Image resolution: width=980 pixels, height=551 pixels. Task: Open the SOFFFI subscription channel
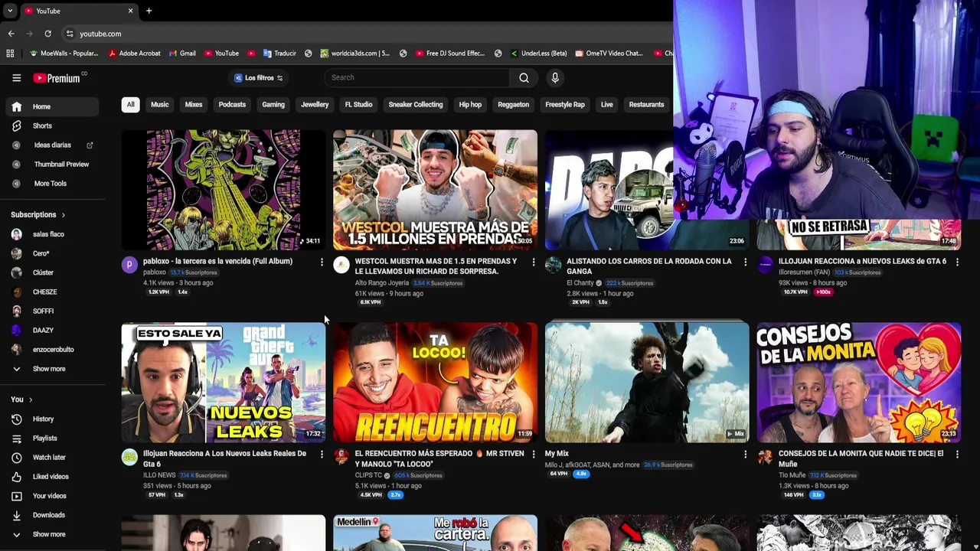[51, 311]
